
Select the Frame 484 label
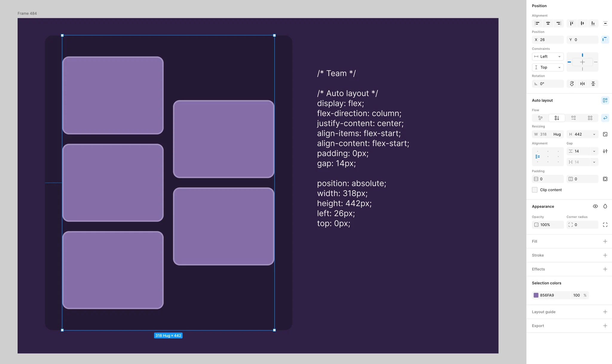[27, 13]
